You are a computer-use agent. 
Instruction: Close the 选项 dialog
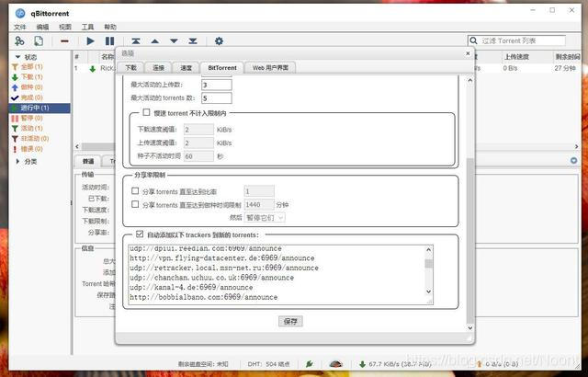tap(468, 53)
